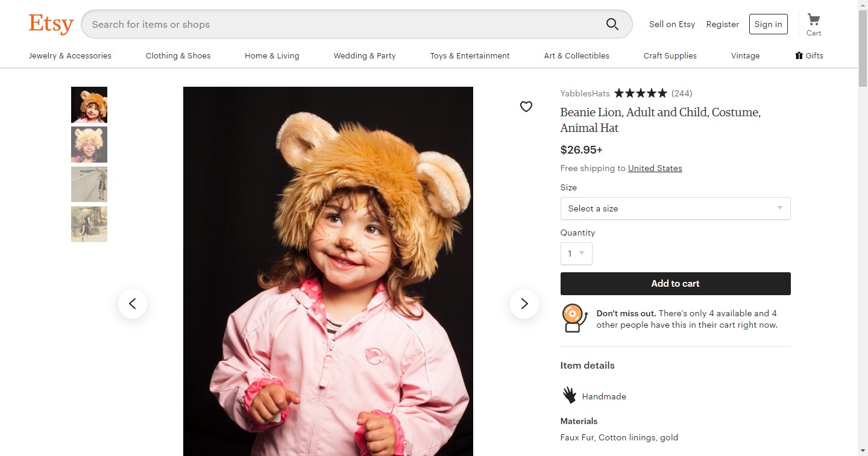
Task: Click the Sign in button
Action: coord(768,24)
